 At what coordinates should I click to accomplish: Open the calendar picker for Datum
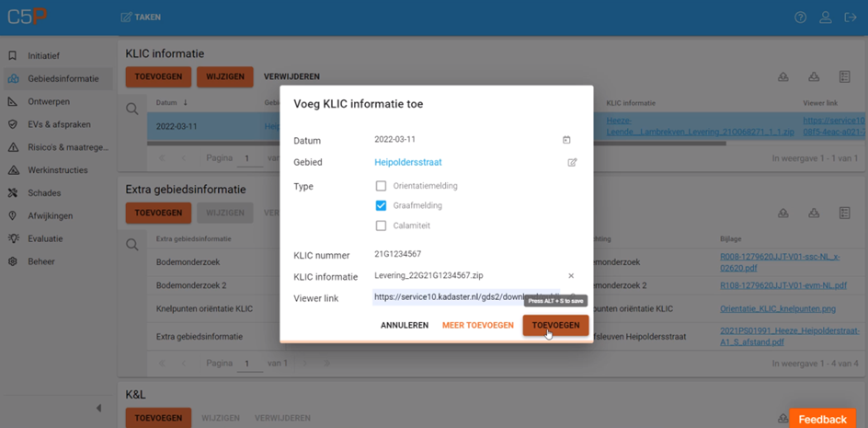point(566,140)
